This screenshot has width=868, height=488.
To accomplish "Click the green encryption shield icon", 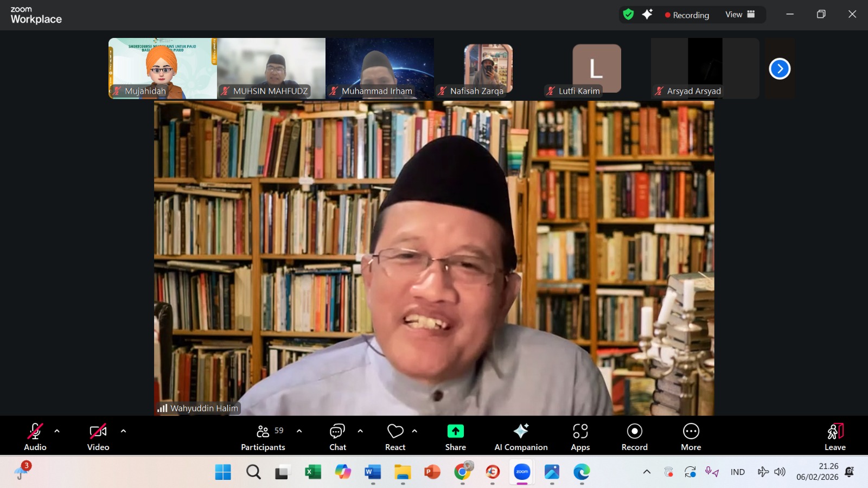I will pyautogui.click(x=628, y=15).
